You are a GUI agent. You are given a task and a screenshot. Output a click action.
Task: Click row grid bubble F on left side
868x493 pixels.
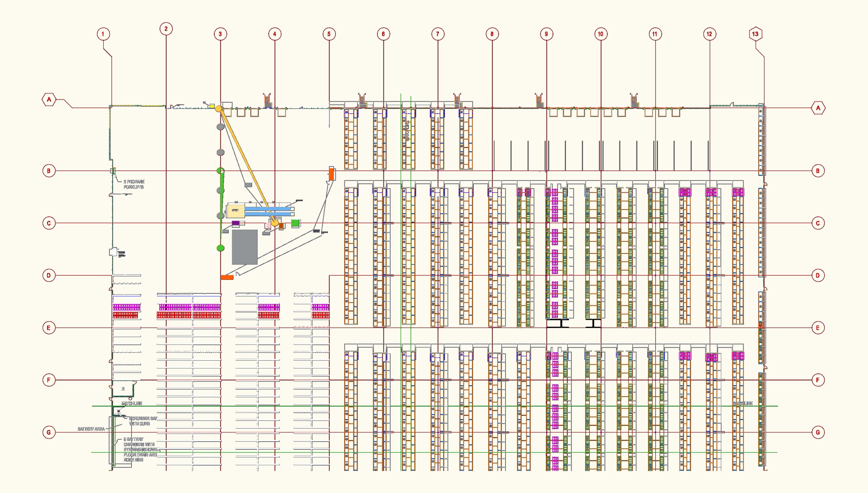coord(49,380)
